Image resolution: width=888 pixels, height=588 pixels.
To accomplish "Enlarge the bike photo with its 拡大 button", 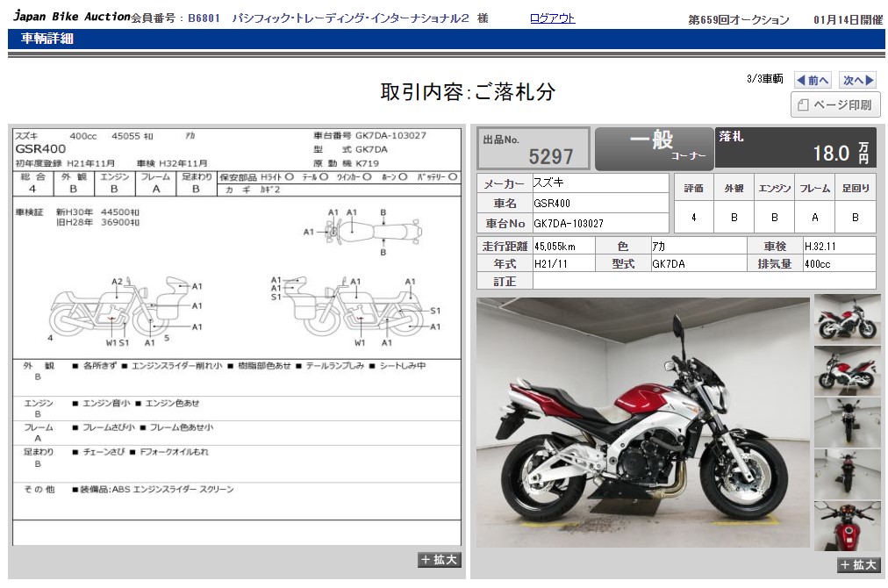I will point(858,565).
